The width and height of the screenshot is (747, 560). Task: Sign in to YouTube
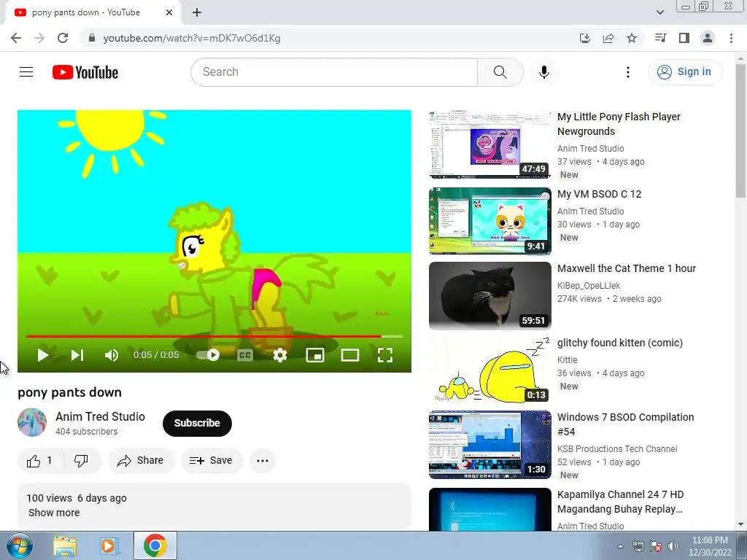point(685,72)
